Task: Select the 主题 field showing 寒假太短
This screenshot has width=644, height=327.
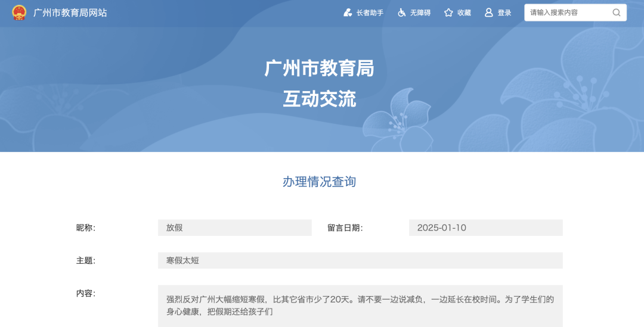Action: [360, 260]
